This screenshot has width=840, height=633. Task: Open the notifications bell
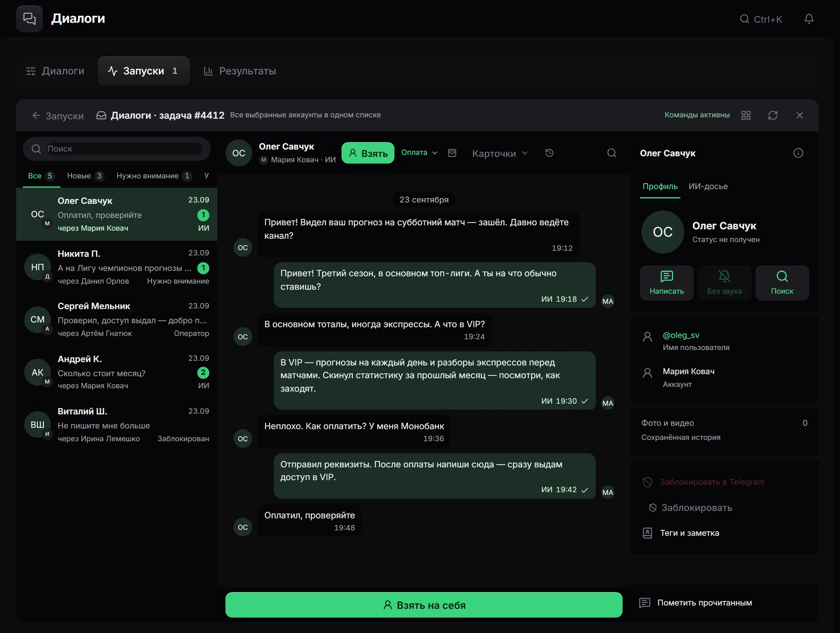tap(809, 19)
